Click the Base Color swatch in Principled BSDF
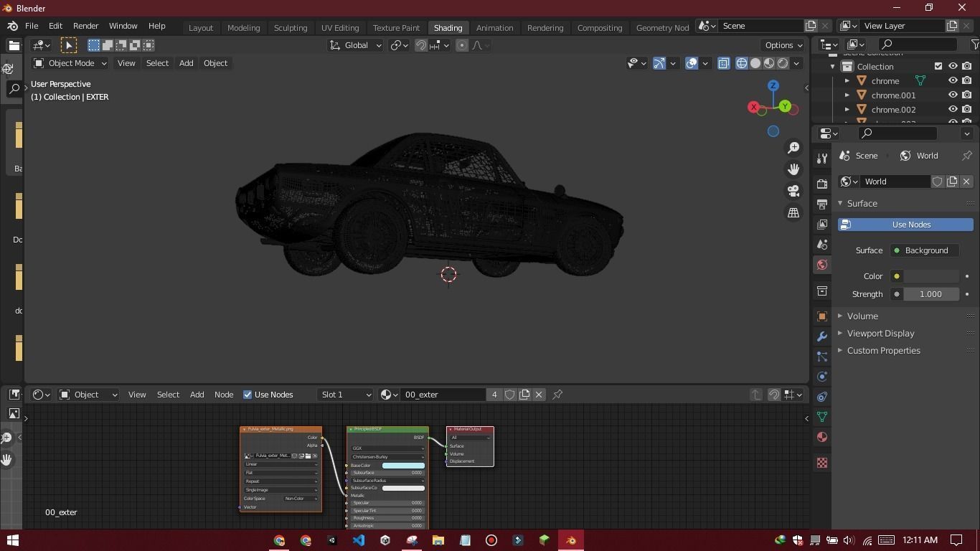 pos(403,466)
